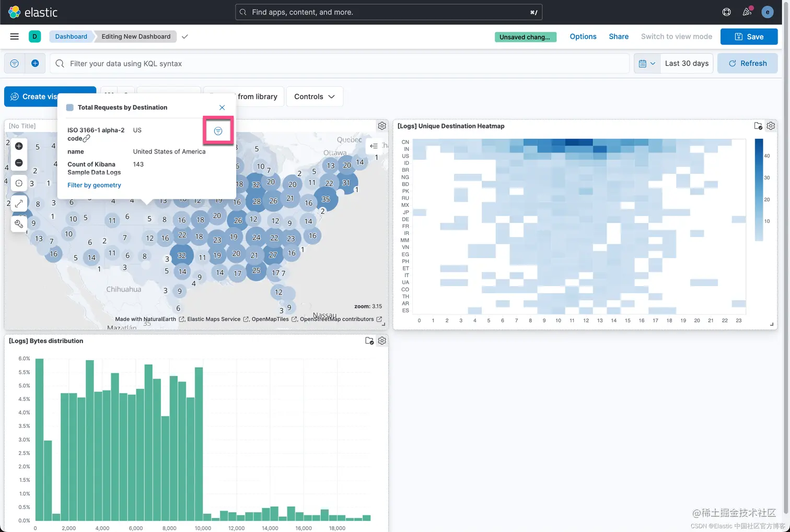
Task: Open the user avatar menu
Action: coord(768,12)
